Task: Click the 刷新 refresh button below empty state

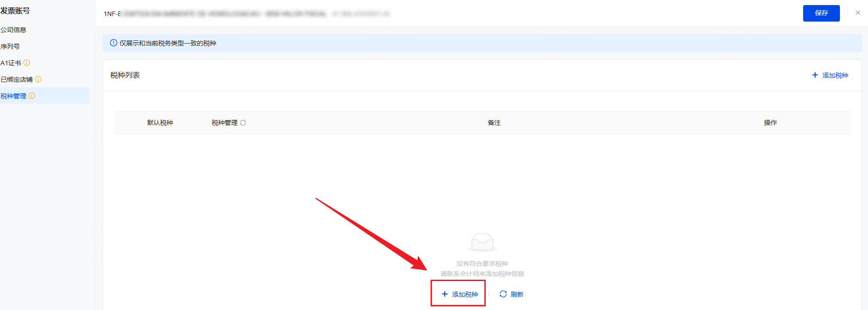Action: 512,294
